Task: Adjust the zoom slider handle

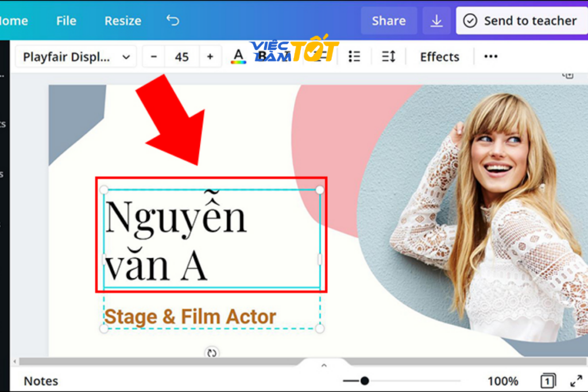Action: (365, 381)
